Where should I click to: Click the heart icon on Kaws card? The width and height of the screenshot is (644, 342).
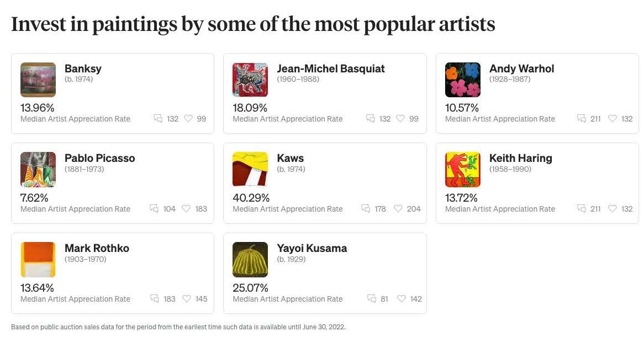(398, 208)
